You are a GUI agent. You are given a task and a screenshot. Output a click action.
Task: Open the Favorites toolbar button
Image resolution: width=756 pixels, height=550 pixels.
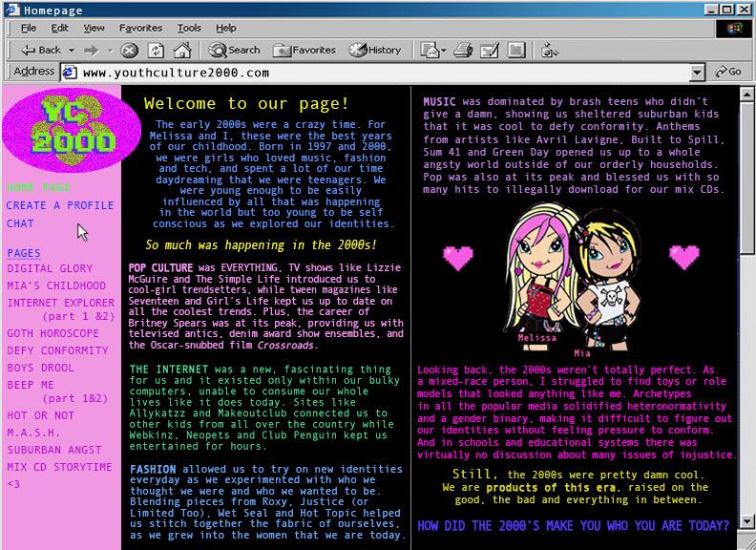pyautogui.click(x=304, y=50)
